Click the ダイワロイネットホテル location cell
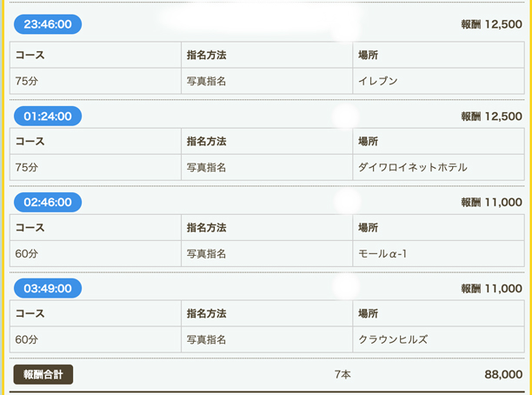The height and width of the screenshot is (395, 532). click(x=413, y=167)
